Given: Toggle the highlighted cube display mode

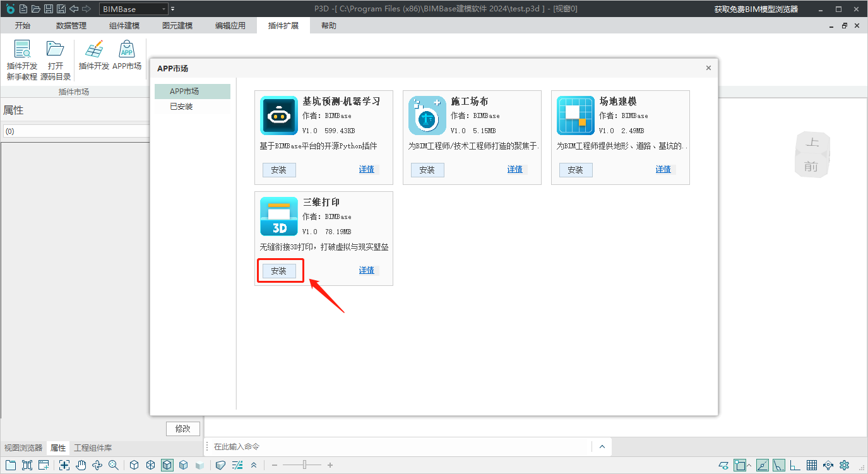Looking at the screenshot, I should 167,465.
